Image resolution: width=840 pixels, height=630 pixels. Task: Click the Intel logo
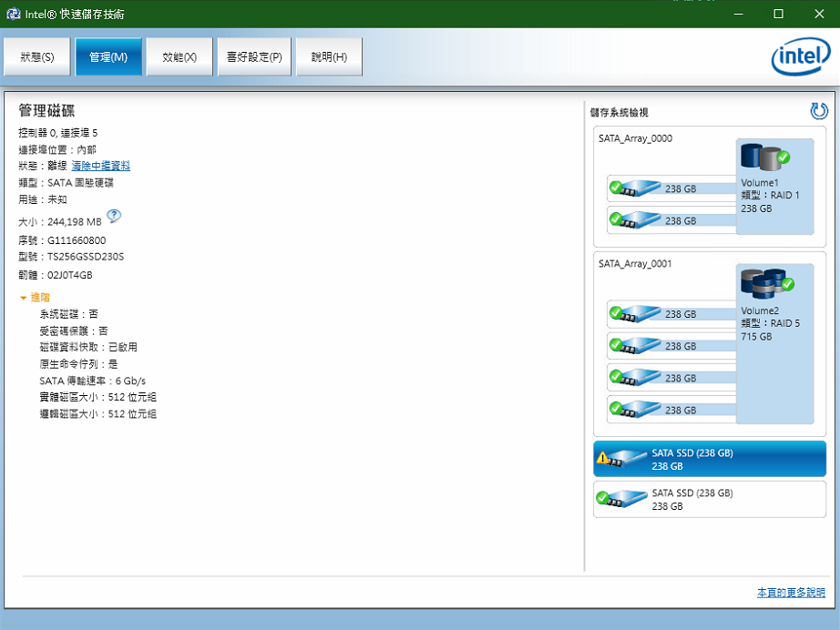(801, 56)
